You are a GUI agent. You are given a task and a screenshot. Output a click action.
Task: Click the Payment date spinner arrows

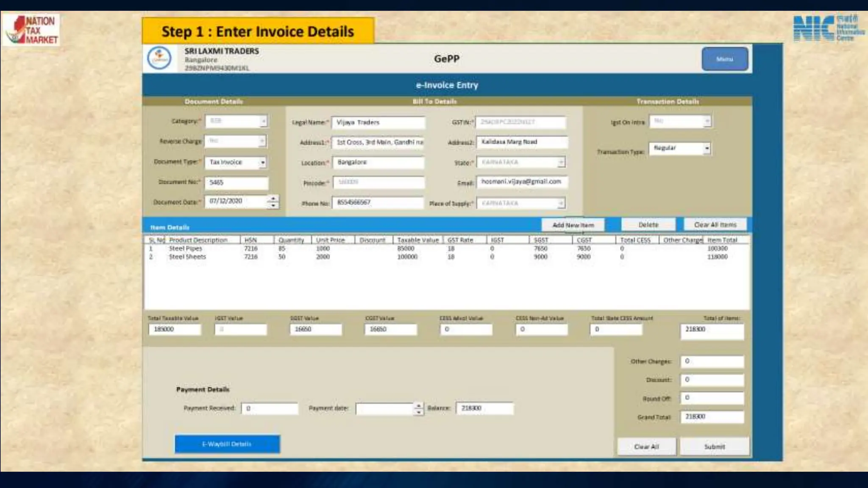(x=418, y=409)
